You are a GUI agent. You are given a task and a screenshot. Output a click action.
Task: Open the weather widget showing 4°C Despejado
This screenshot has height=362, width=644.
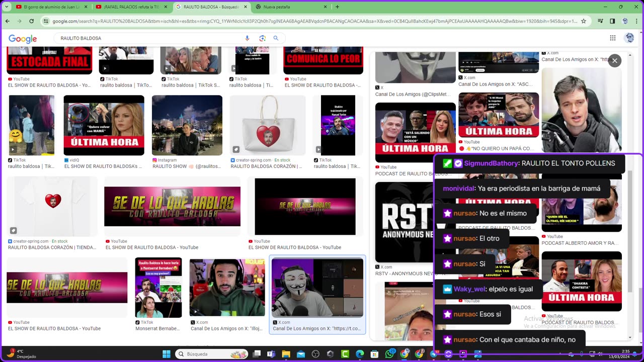coord(20,354)
